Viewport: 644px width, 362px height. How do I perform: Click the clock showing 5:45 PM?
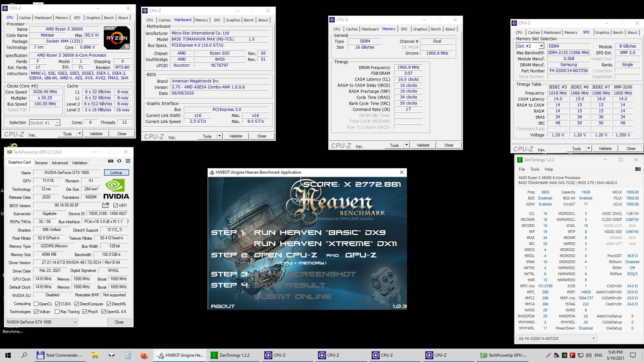pos(615,352)
